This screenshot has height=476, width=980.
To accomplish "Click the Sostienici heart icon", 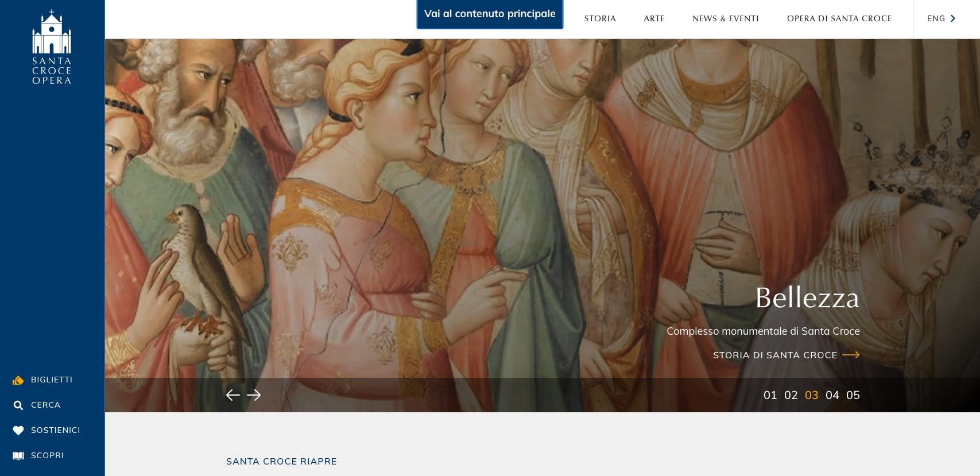I will click(x=18, y=431).
